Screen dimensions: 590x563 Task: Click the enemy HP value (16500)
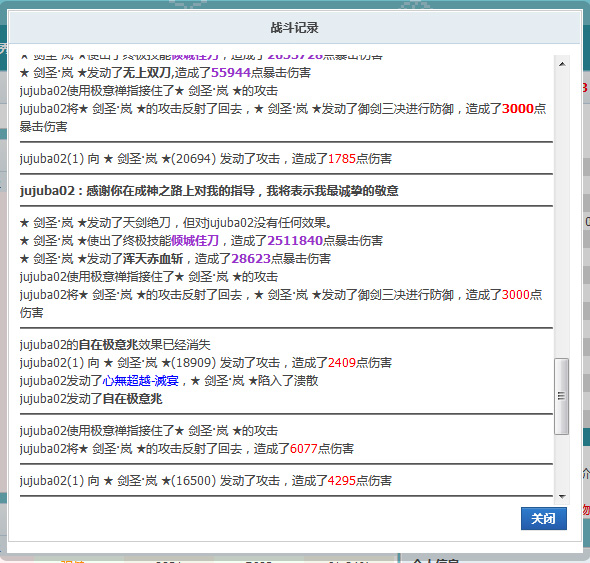[193, 481]
